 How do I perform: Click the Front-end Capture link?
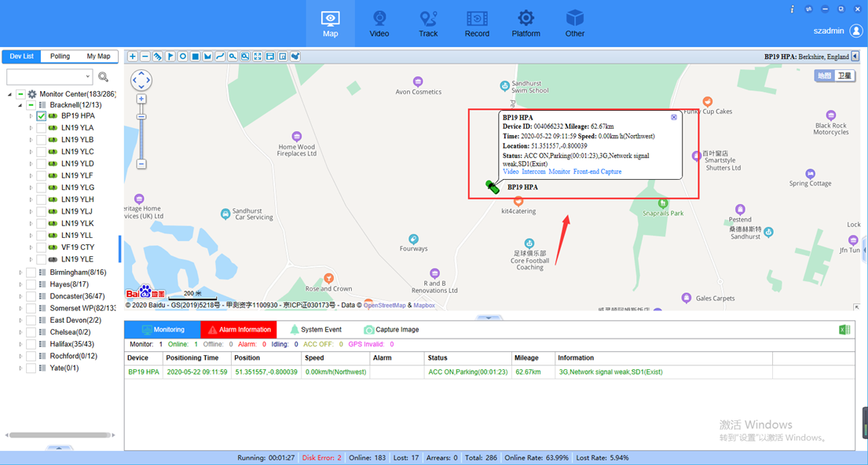[597, 171]
